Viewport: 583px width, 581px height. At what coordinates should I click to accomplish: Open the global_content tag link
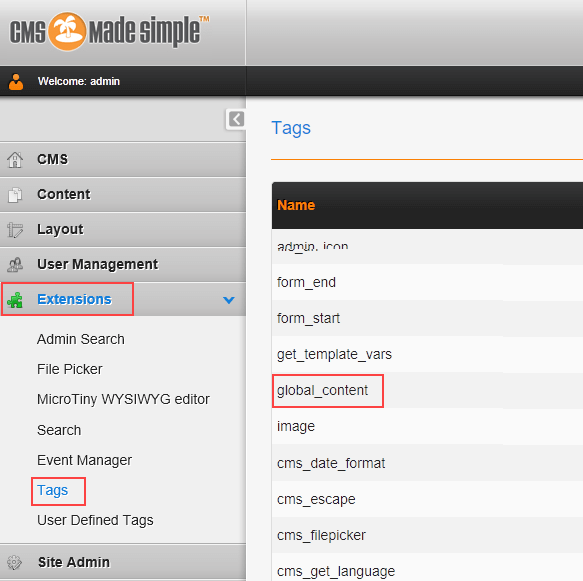tap(322, 391)
